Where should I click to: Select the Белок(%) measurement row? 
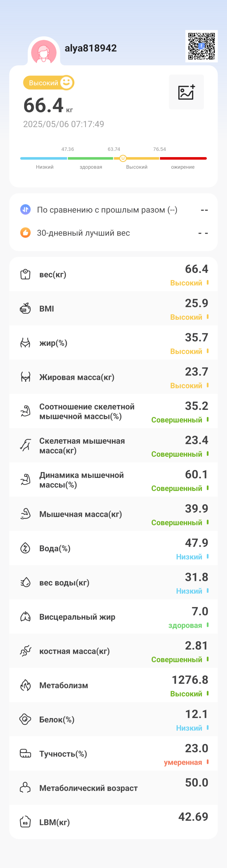113,719
